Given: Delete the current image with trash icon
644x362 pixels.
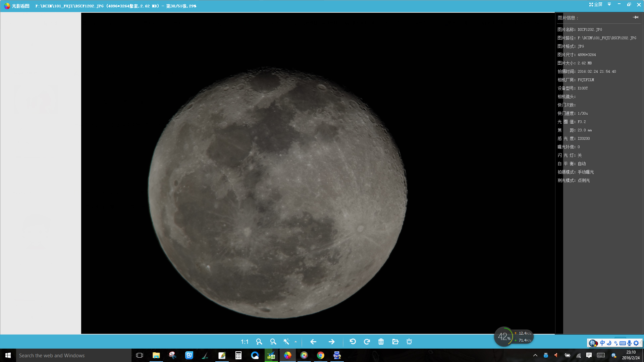Looking at the screenshot, I should coord(381,342).
